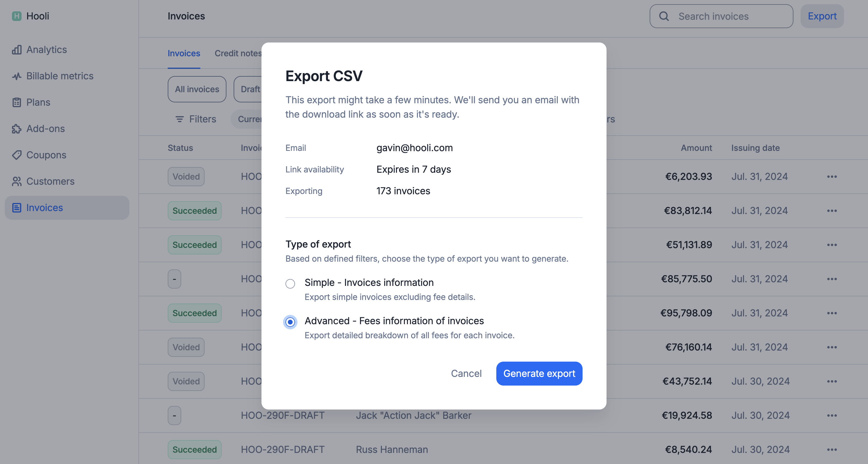Click the Invoices document icon in sidebar

16,208
